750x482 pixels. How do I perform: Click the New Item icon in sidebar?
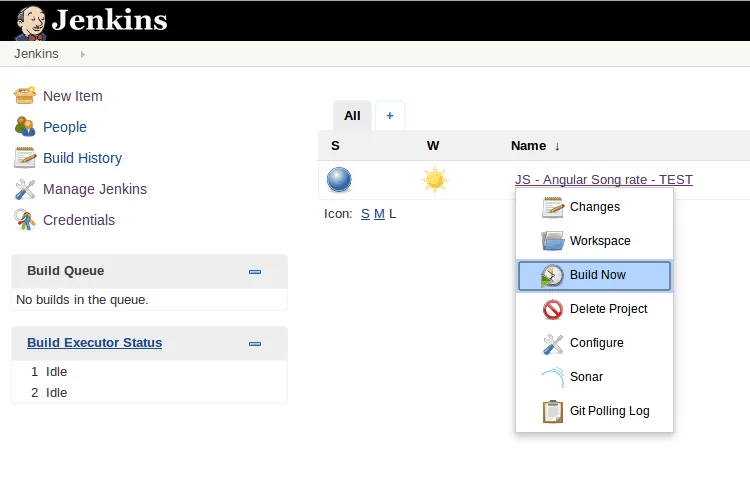point(25,96)
